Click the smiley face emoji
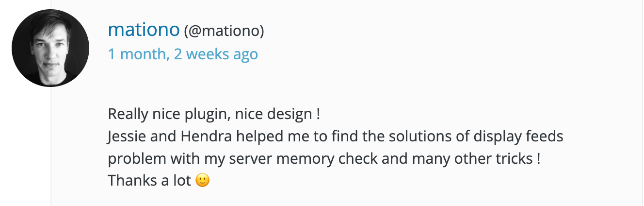This screenshot has width=644, height=206. pos(202,181)
